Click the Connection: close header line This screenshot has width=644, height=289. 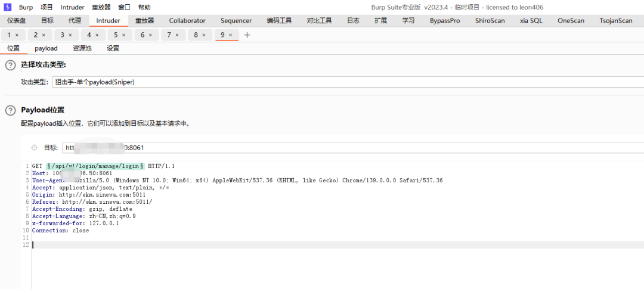coord(60,231)
